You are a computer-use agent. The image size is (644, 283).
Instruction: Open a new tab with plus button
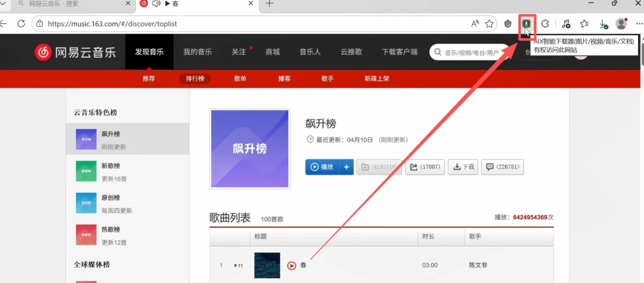click(270, 4)
